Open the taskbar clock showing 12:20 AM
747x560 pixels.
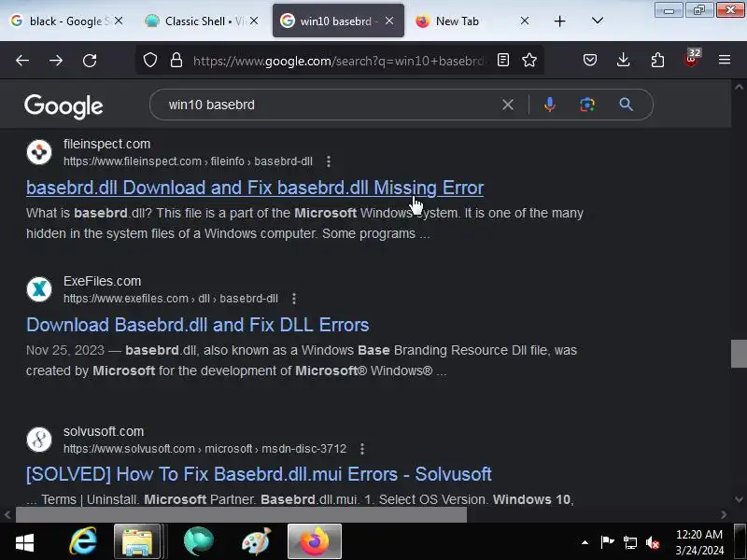(699, 542)
